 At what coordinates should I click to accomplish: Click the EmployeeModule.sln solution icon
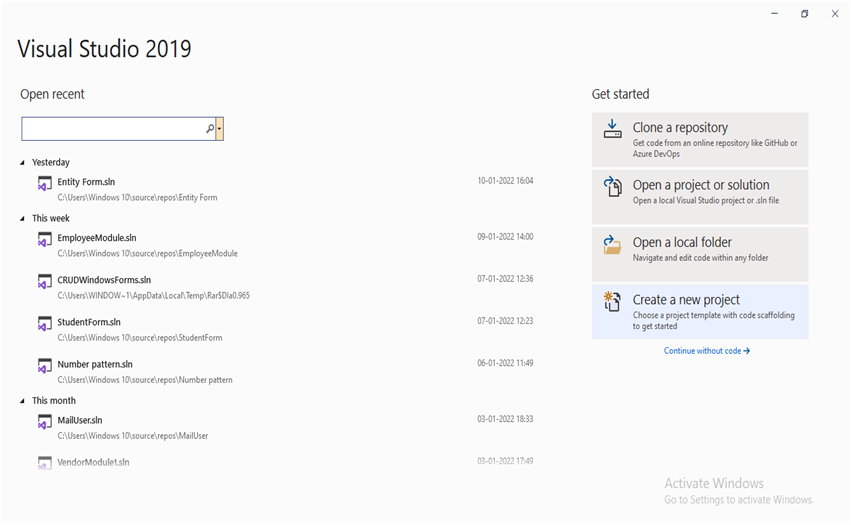[44, 239]
